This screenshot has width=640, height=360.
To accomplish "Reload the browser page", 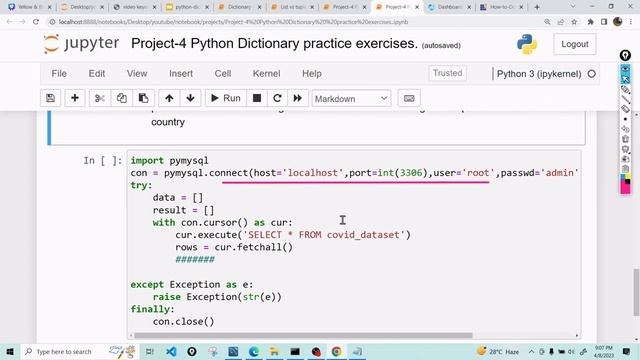I will click(36, 22).
